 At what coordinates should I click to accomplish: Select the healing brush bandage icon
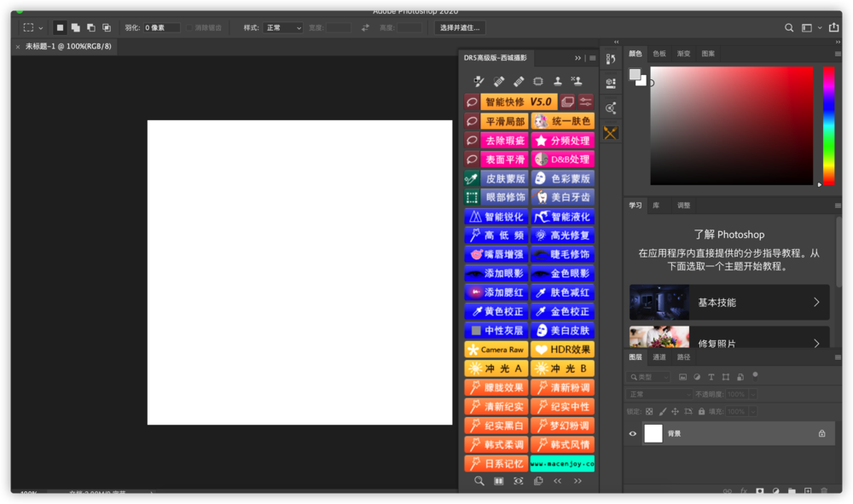519,81
